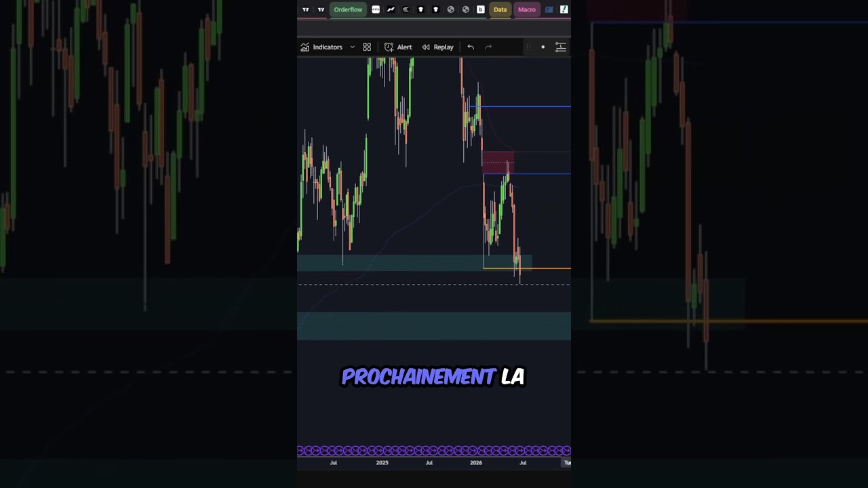Select the upper blue horizontal line

tap(520, 106)
